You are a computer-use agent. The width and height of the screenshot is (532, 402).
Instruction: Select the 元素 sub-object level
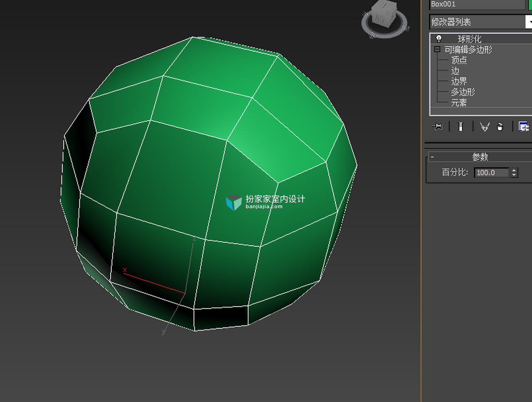[x=459, y=102]
